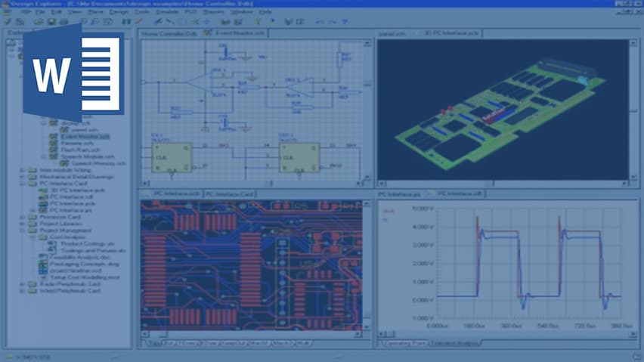Click the schematic vertical scrollbar
This screenshot has width=644, height=362.
pos(367,110)
